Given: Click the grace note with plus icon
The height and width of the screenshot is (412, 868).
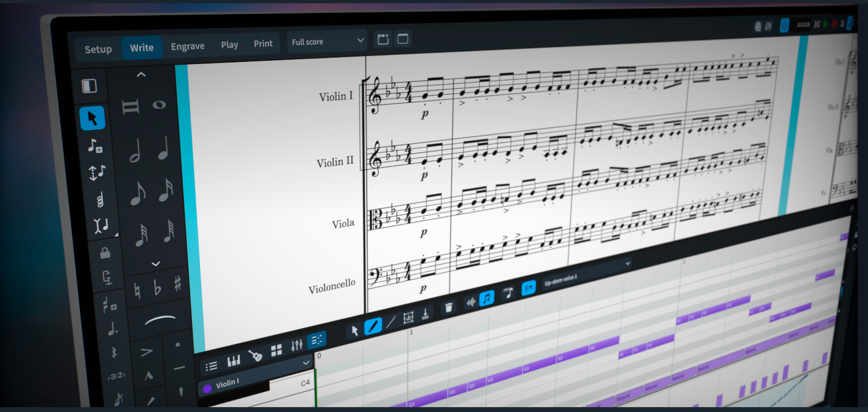Looking at the screenshot, I should (x=110, y=305).
